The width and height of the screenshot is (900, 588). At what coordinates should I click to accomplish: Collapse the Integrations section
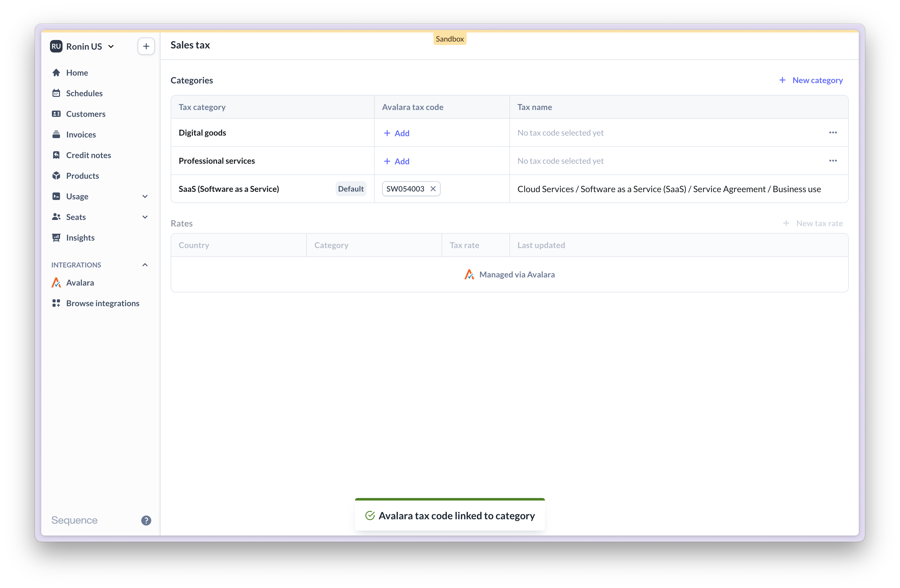145,265
